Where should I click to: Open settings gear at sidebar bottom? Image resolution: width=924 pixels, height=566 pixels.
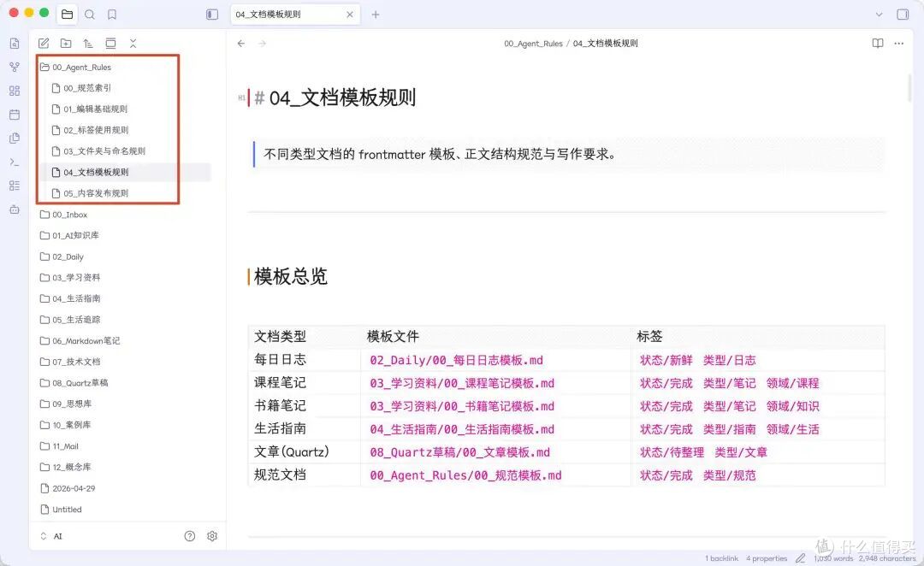click(x=212, y=536)
